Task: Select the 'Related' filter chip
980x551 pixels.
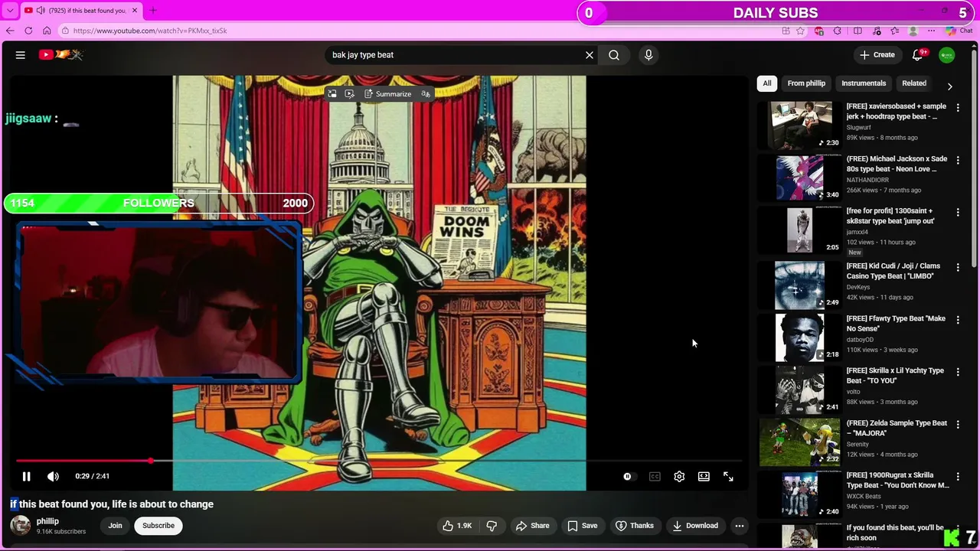Action: point(914,83)
